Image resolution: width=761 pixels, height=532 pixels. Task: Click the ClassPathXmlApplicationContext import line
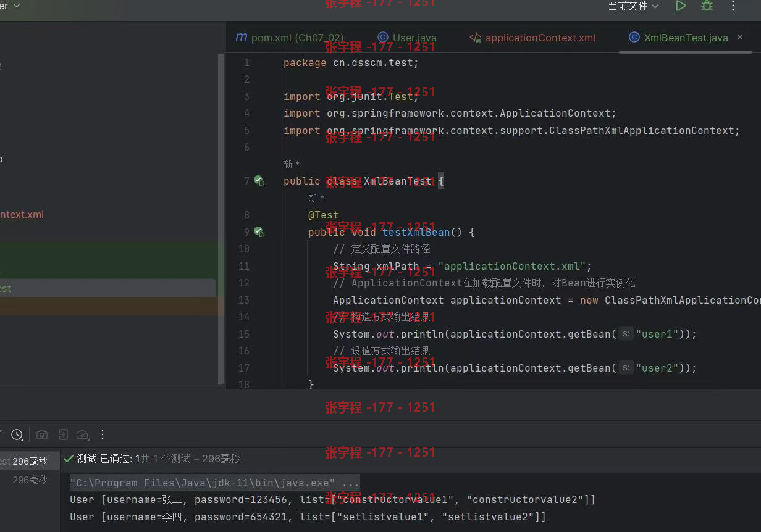coord(511,130)
